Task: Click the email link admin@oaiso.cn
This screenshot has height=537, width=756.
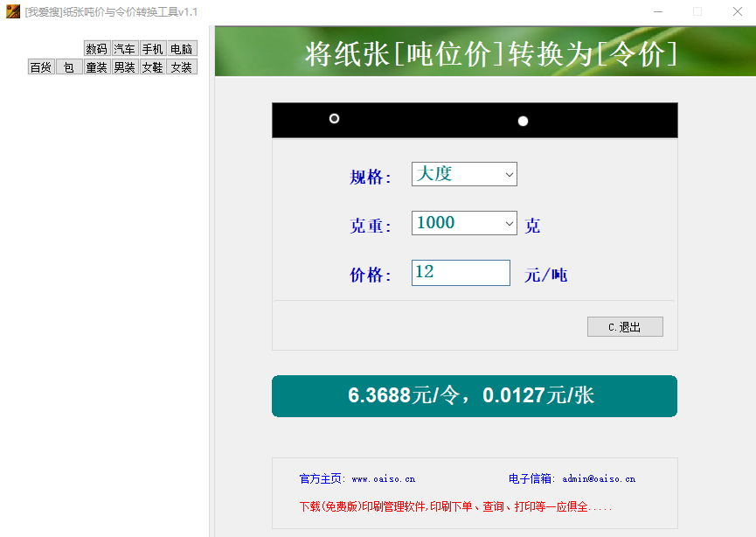Action: (599, 479)
